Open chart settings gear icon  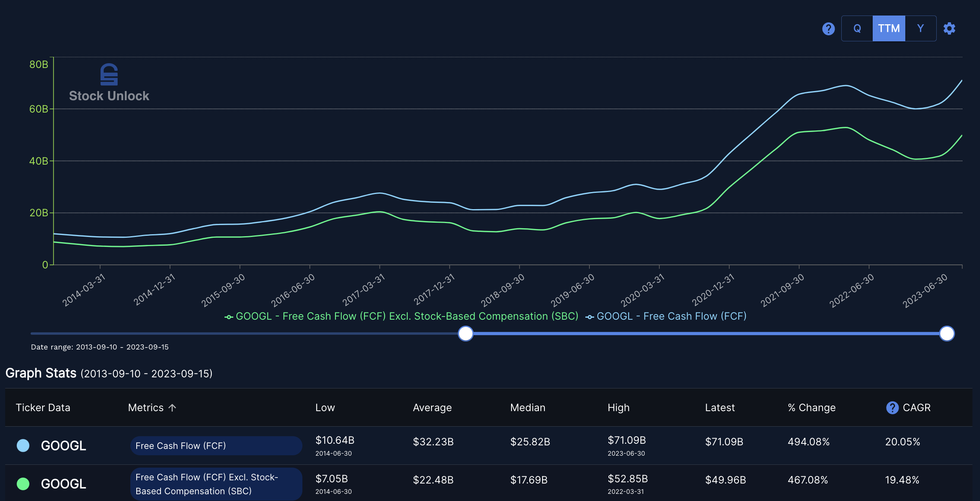[949, 29]
